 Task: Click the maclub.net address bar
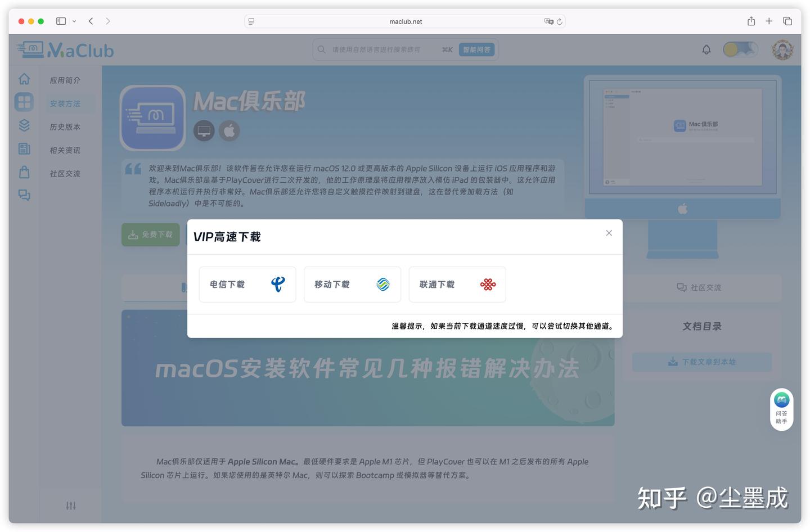tap(405, 21)
